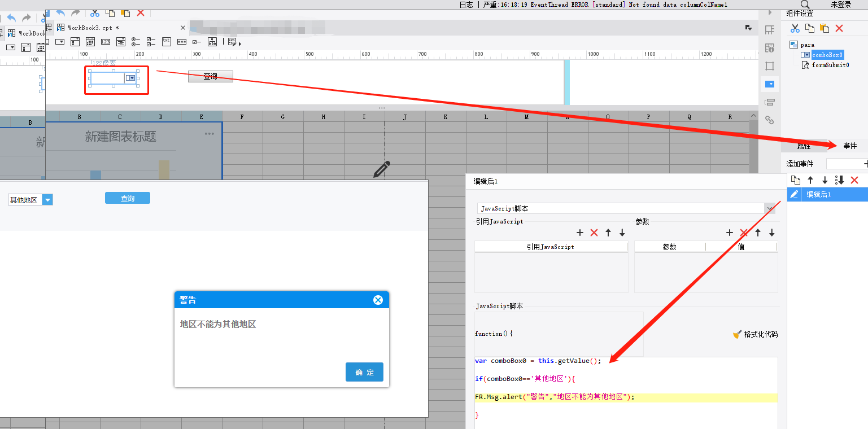The height and width of the screenshot is (429, 868).
Task: Paste component in 组件设置 panel
Action: pyautogui.click(x=825, y=28)
